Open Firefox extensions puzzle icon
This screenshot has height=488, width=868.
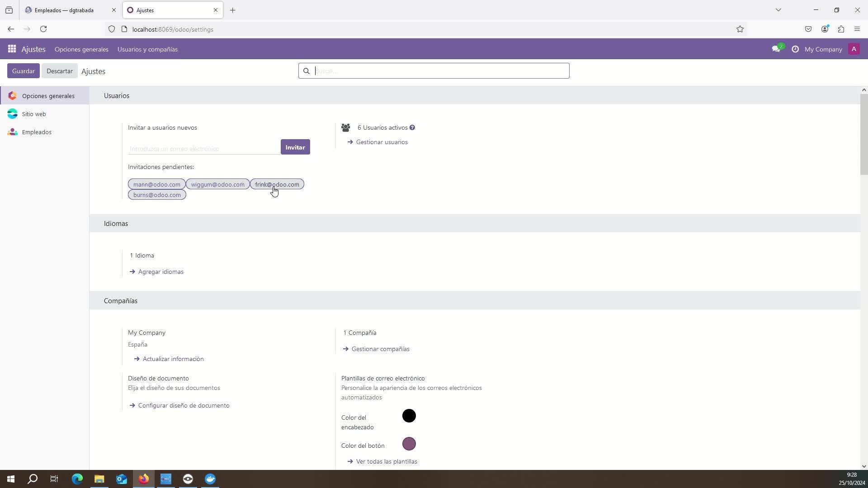(841, 29)
